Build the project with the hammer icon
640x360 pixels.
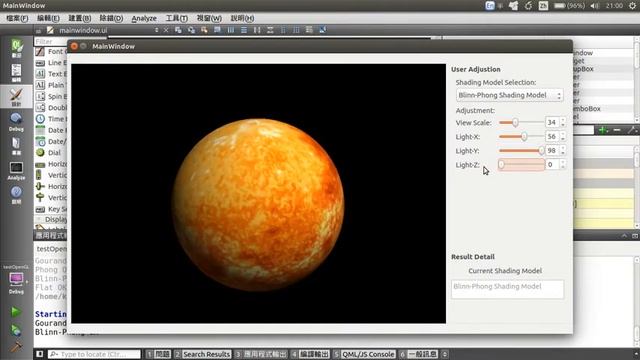16,347
